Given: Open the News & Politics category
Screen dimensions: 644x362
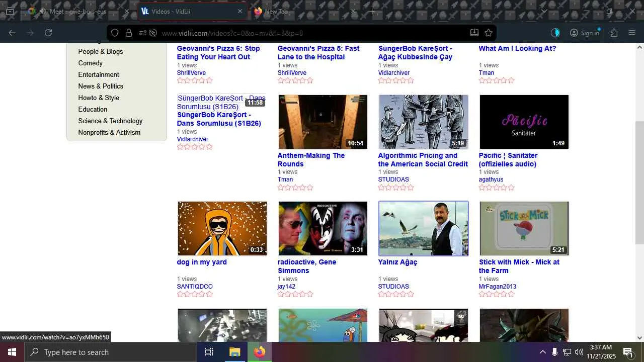Looking at the screenshot, I should (x=101, y=86).
